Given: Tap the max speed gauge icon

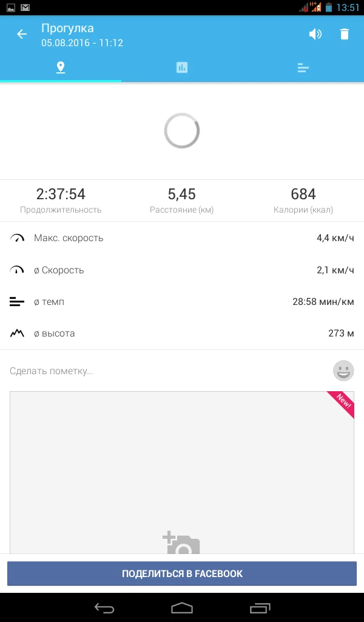Looking at the screenshot, I should pos(17,238).
